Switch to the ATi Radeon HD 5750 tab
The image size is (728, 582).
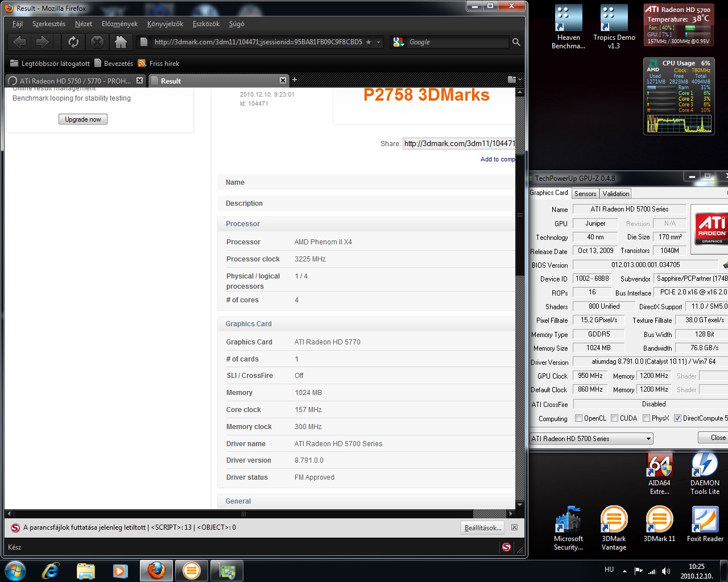(75, 81)
